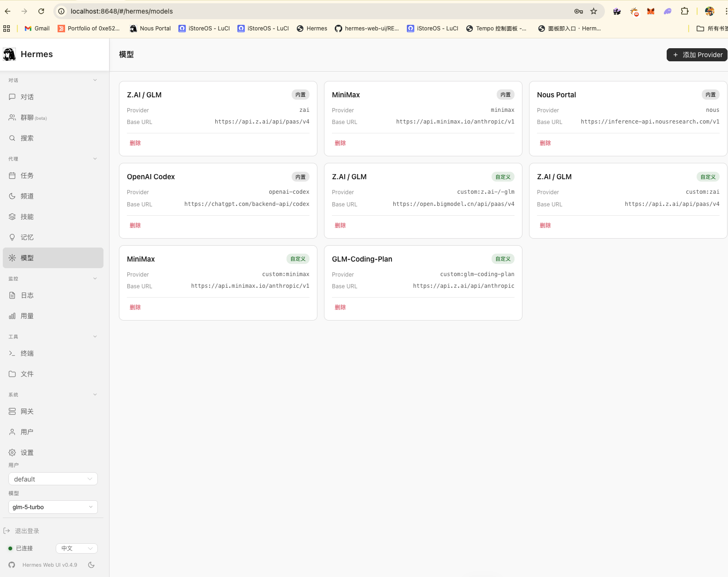728x577 pixels.
Task: Open the default user dropdown
Action: [53, 479]
